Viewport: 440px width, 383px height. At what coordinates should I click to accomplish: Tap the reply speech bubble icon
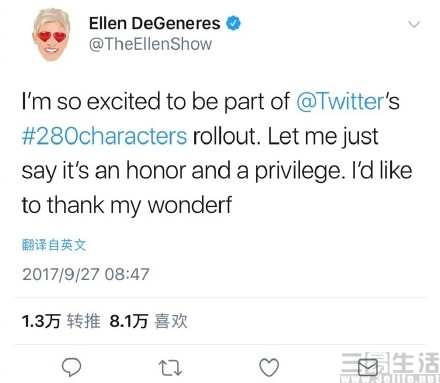(x=72, y=367)
